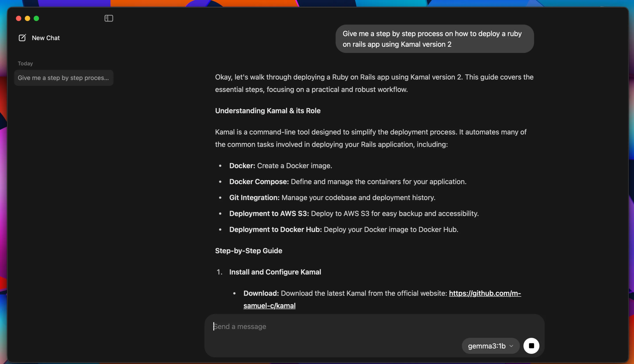Image resolution: width=634 pixels, height=364 pixels.
Task: Click the chevron next to gemma3:1b
Action: (x=511, y=346)
